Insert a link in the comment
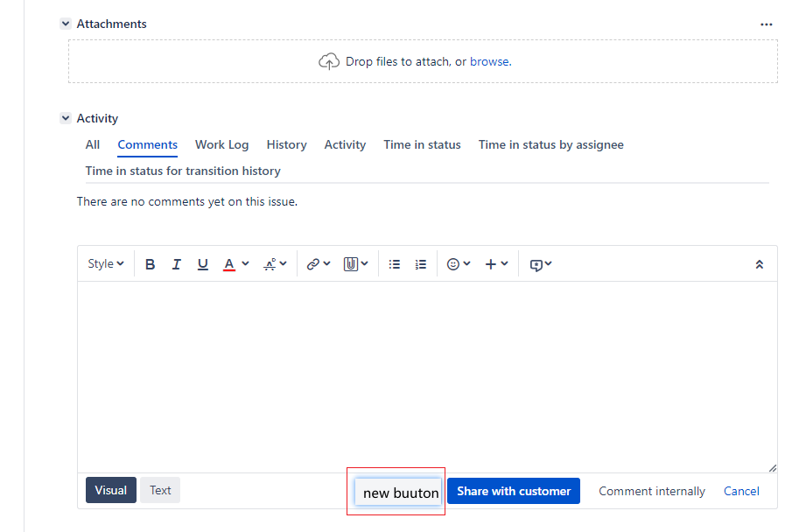The image size is (799, 532). click(x=314, y=263)
